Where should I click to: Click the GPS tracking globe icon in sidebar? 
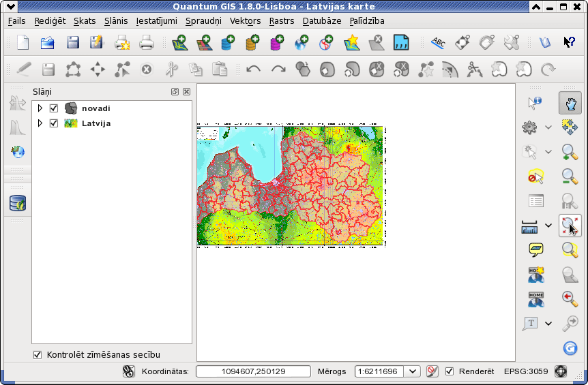[x=18, y=152]
